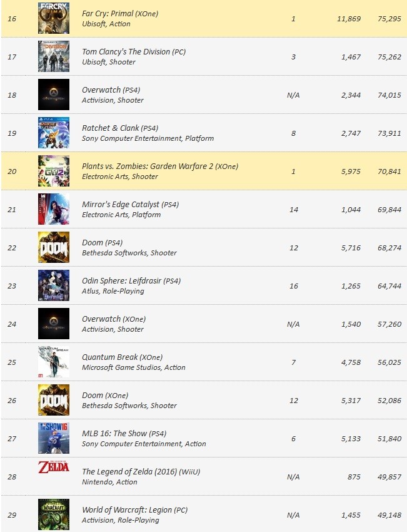This screenshot has height=532, width=407.
Task: Open The Legend of Zelda (2016) link
Action: click(x=141, y=472)
